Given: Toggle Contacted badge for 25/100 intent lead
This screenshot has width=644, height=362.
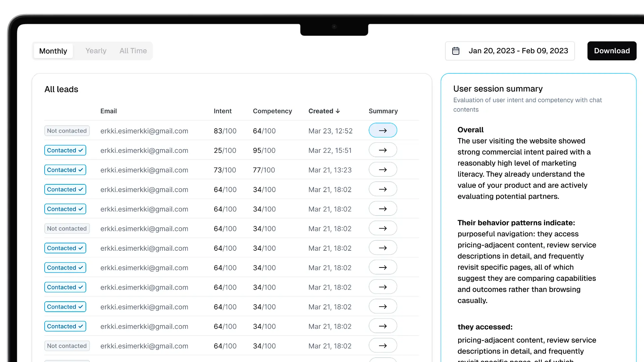Looking at the screenshot, I should click(x=65, y=150).
